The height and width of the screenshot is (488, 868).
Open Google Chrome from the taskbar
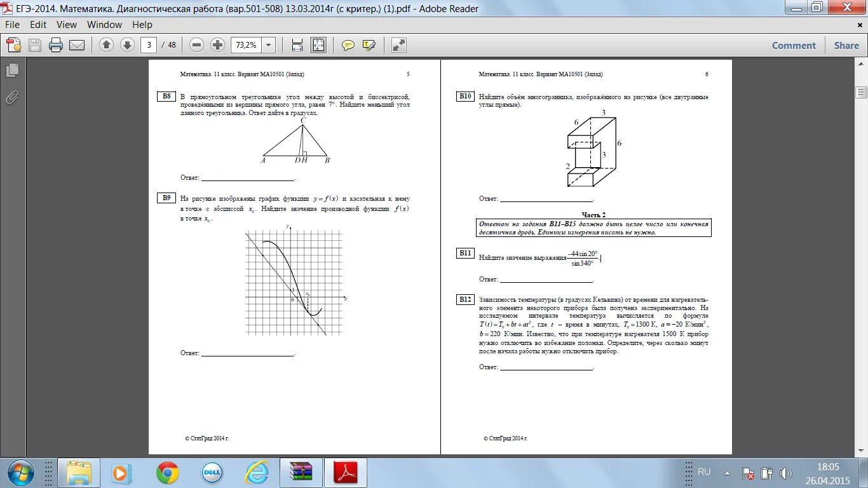coord(168,473)
